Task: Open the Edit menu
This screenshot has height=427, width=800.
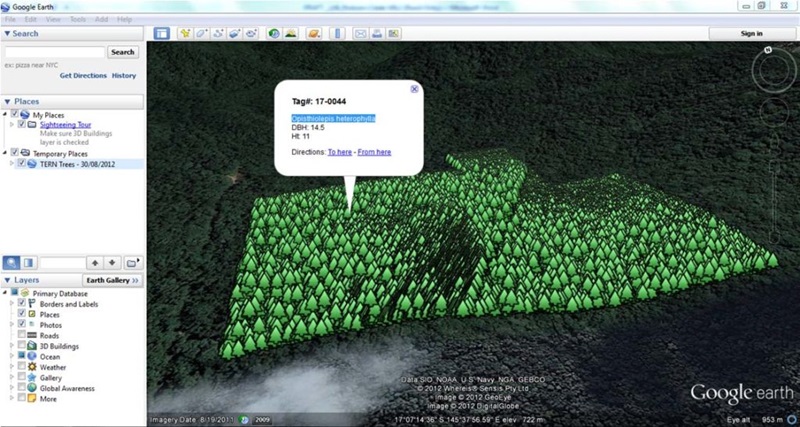Action: point(31,19)
